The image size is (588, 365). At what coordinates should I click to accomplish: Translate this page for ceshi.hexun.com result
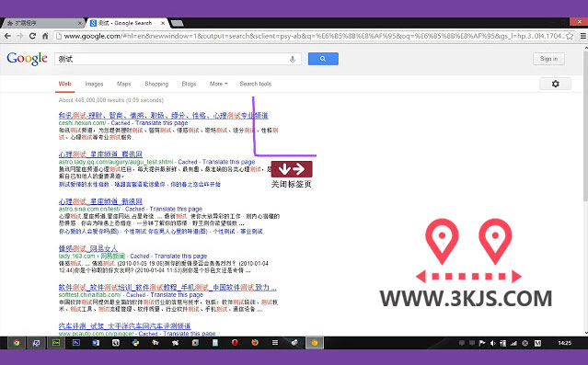tap(162, 123)
